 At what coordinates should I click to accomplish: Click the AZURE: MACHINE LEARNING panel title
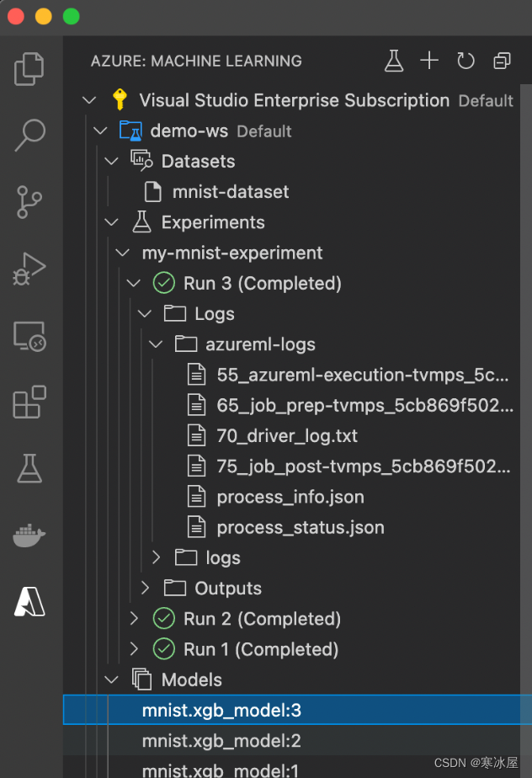point(196,61)
